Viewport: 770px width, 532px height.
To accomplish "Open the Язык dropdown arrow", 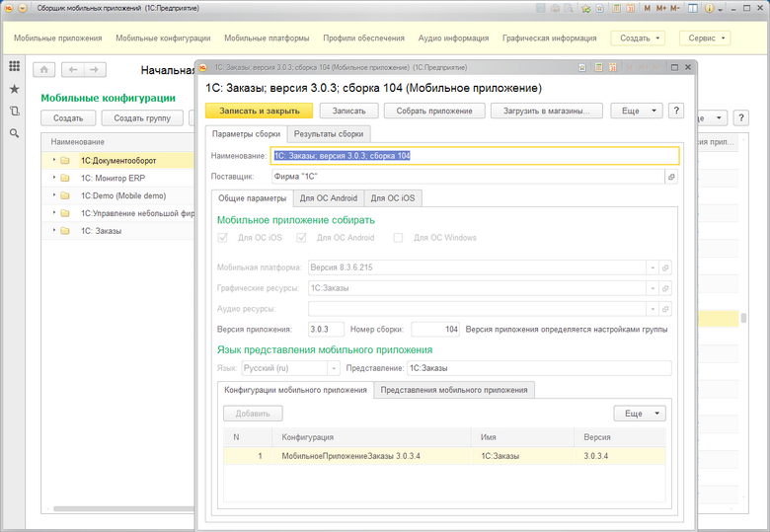I will [x=334, y=368].
